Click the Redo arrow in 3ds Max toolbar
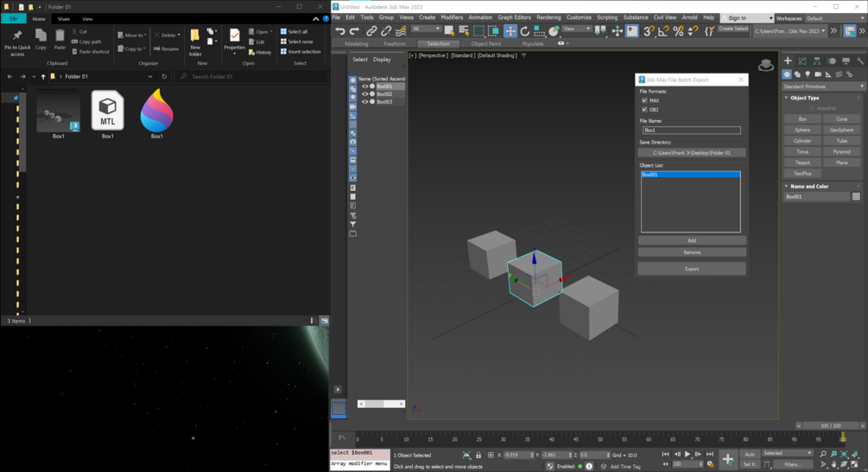 click(x=354, y=31)
